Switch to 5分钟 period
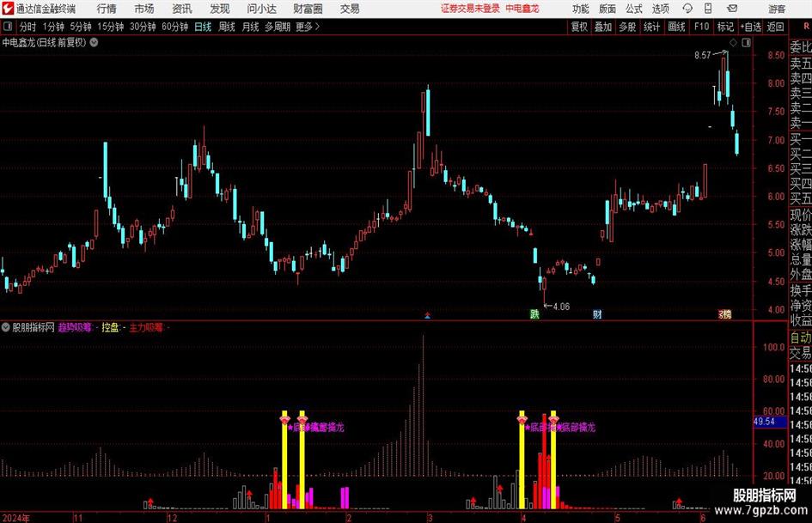 (x=81, y=27)
